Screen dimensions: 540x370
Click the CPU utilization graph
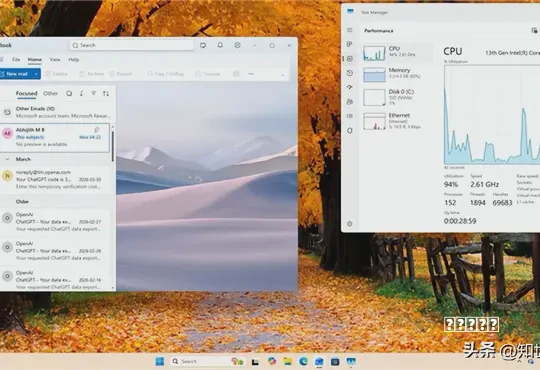pyautogui.click(x=492, y=114)
